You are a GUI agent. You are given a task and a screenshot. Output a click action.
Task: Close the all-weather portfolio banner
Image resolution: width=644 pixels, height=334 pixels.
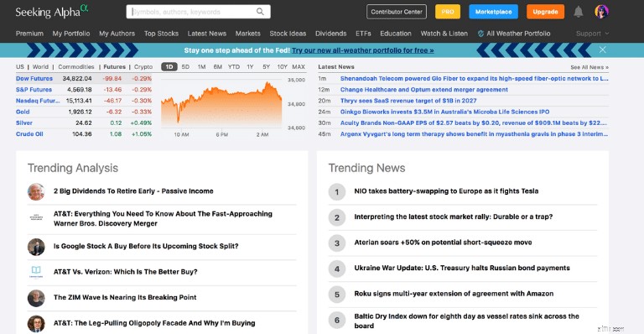point(603,50)
